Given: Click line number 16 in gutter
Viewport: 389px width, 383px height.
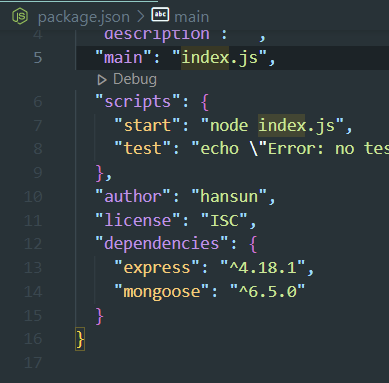Looking at the screenshot, I should point(33,339).
